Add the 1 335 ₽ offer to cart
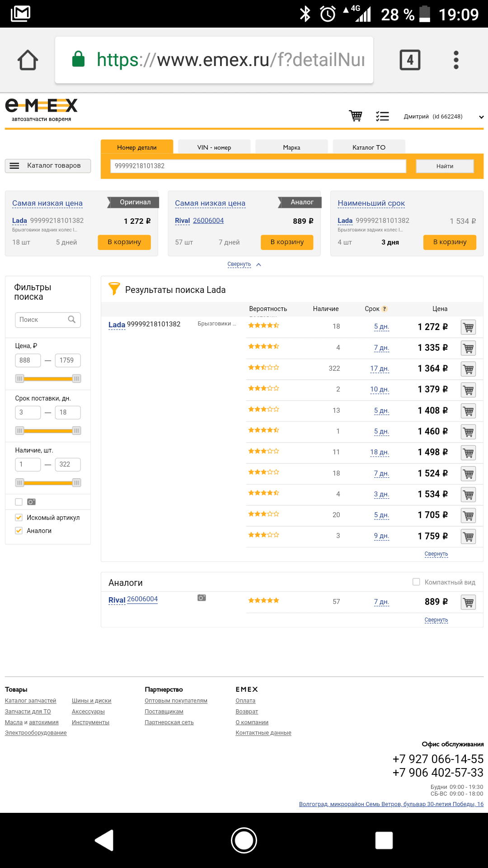488x868 pixels. pyautogui.click(x=468, y=348)
